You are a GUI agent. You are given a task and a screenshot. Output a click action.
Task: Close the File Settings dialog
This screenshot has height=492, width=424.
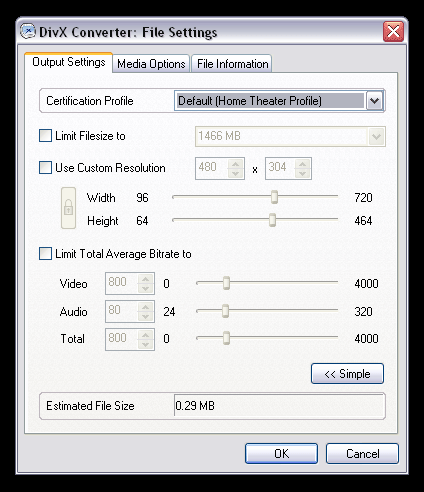[393, 32]
